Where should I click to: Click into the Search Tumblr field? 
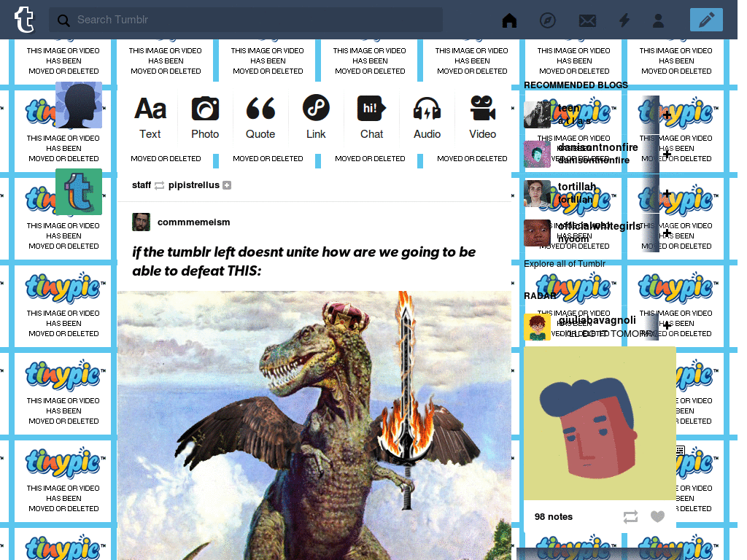tap(246, 20)
